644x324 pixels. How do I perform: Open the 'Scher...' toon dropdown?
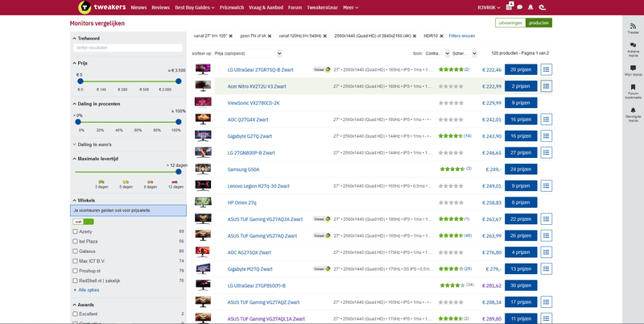pos(464,53)
